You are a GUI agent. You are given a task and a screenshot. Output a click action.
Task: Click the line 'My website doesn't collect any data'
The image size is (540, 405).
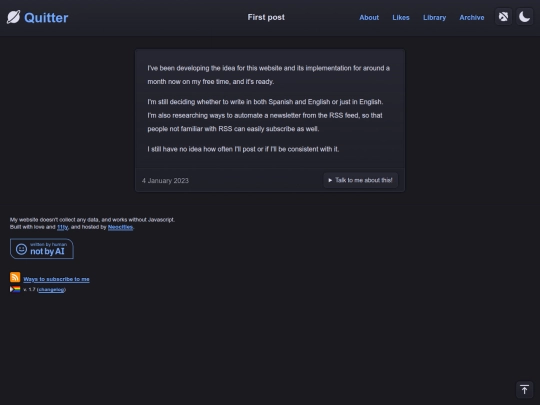point(92,220)
